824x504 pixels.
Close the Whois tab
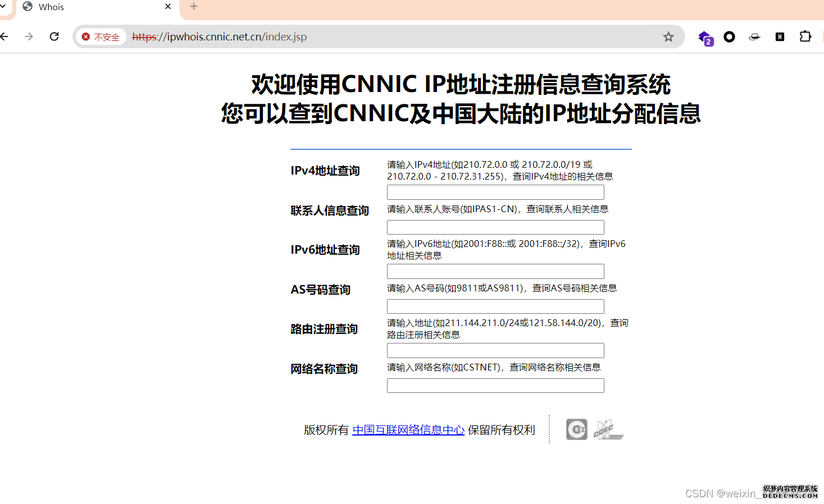click(x=168, y=7)
